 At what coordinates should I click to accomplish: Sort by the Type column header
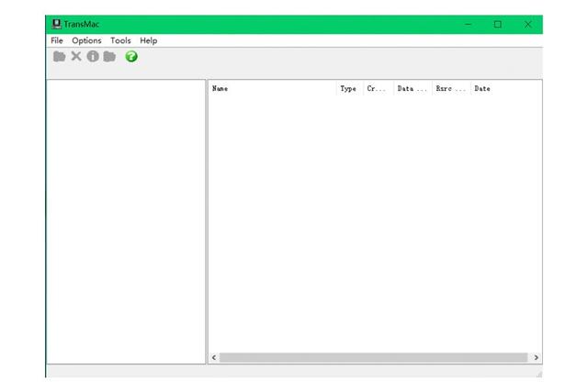click(349, 89)
